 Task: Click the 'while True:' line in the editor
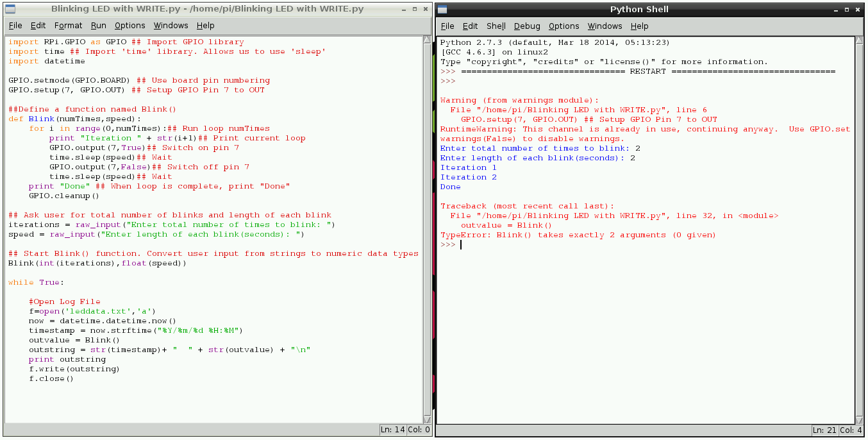click(37, 283)
